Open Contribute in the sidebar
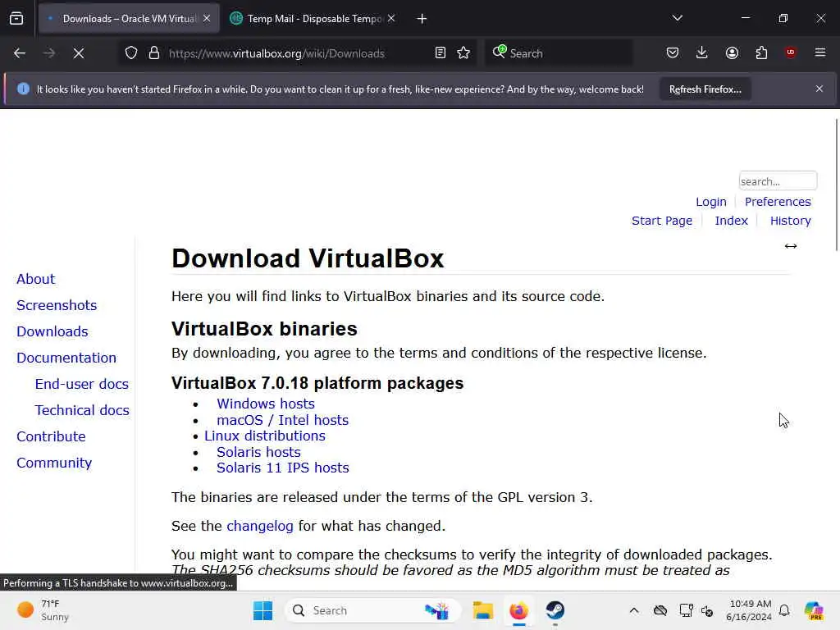 click(51, 436)
